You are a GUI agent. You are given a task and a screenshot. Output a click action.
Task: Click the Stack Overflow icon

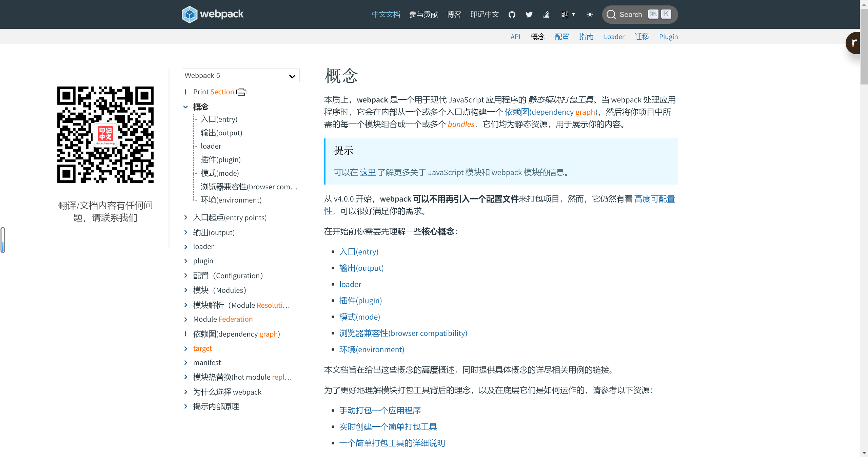coord(546,15)
